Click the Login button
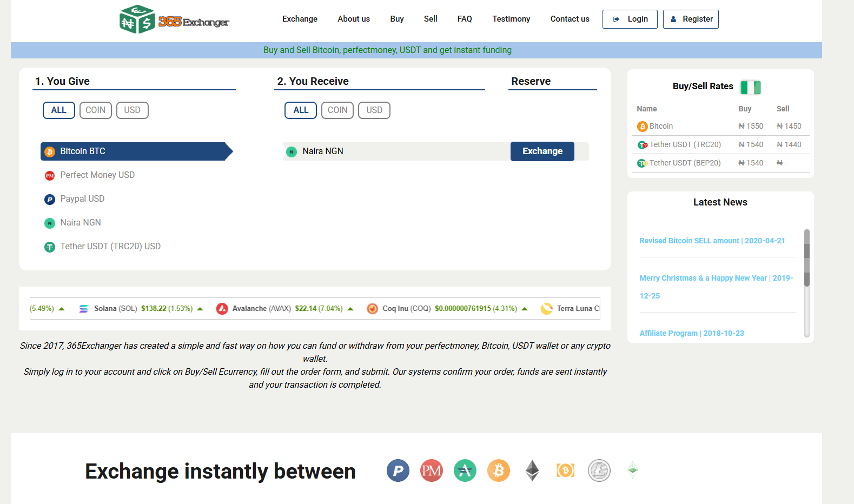The height and width of the screenshot is (504, 854). [630, 19]
